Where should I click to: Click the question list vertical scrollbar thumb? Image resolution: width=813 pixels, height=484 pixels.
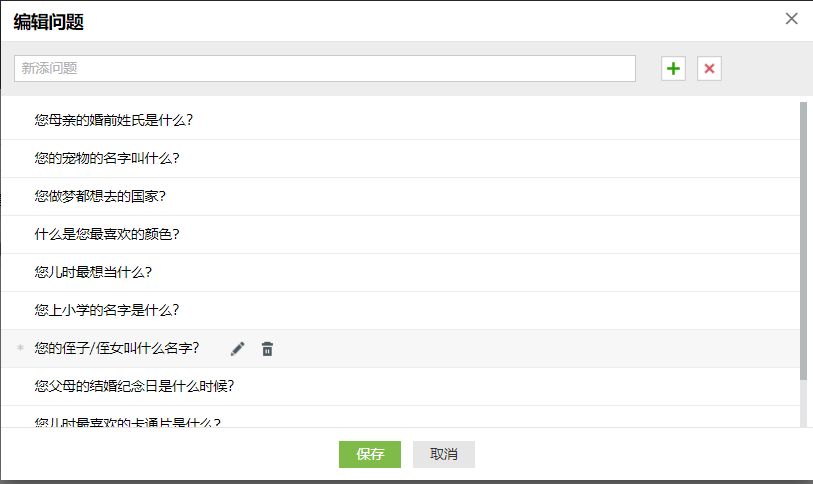pyautogui.click(x=803, y=240)
